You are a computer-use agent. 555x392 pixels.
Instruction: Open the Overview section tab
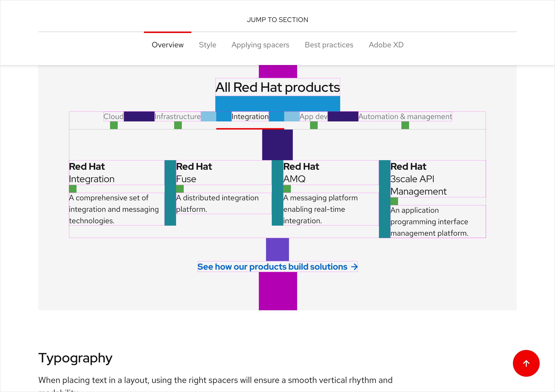(x=167, y=45)
